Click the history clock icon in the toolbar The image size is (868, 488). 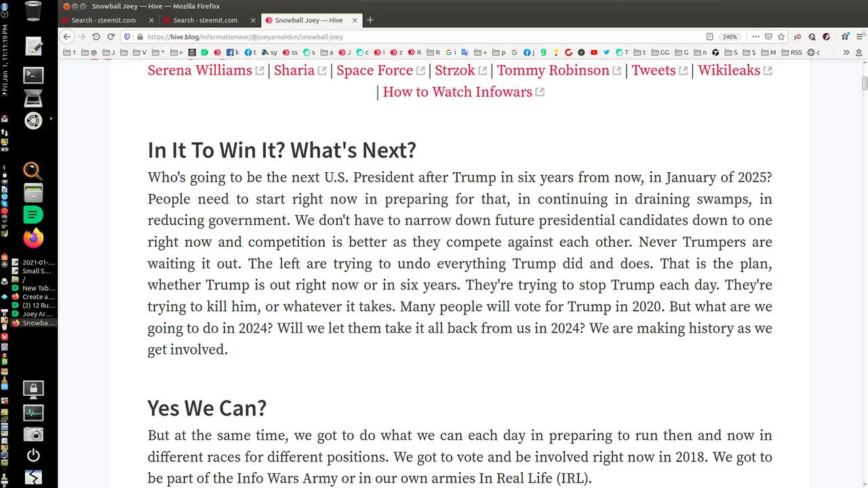coord(96,37)
